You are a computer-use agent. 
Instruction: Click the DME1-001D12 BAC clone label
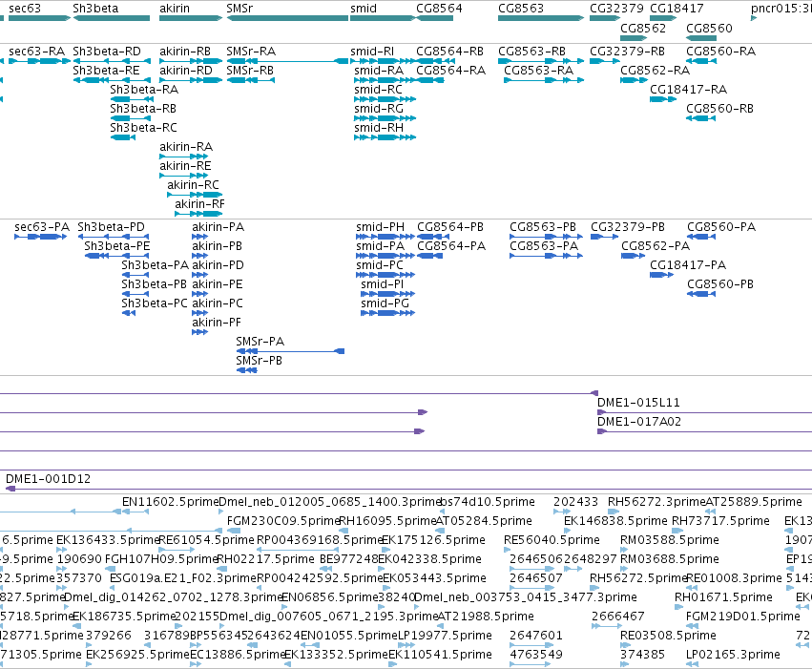pos(48,479)
